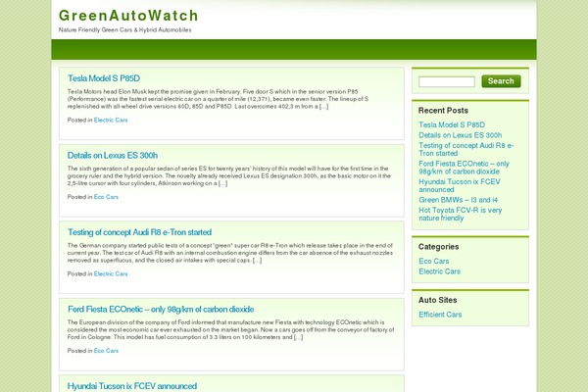Open the Hyundai Tucson ix FCEV announced article heading
The image size is (588, 392).
132,386
